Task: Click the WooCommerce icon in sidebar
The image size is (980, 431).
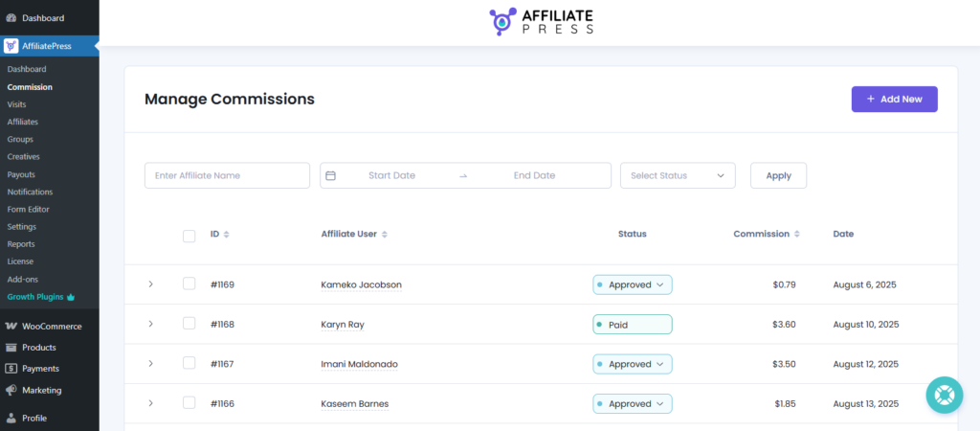Action: [x=11, y=327]
